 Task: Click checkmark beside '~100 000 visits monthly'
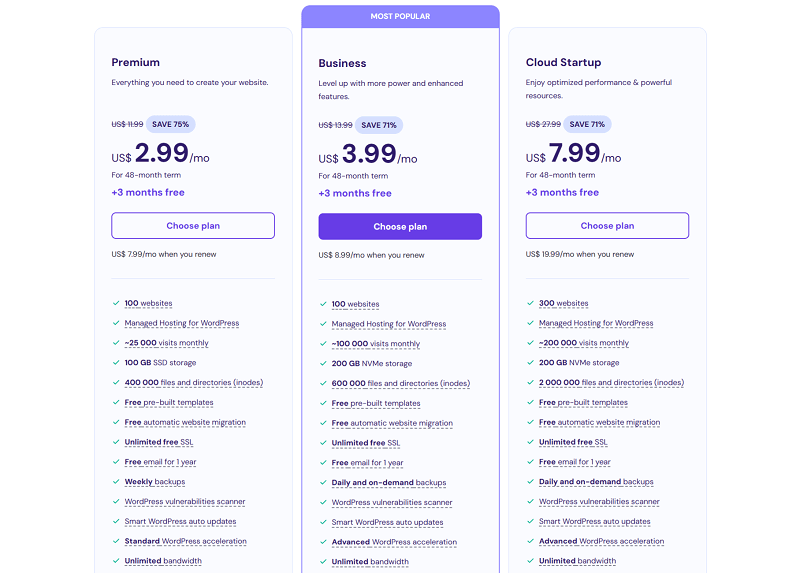coord(323,344)
